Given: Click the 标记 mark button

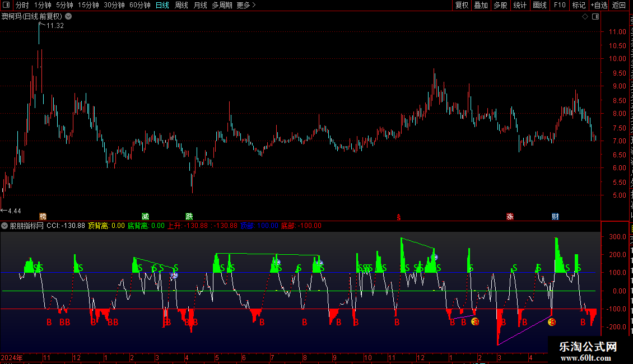Looking at the screenshot, I should 579,5.
